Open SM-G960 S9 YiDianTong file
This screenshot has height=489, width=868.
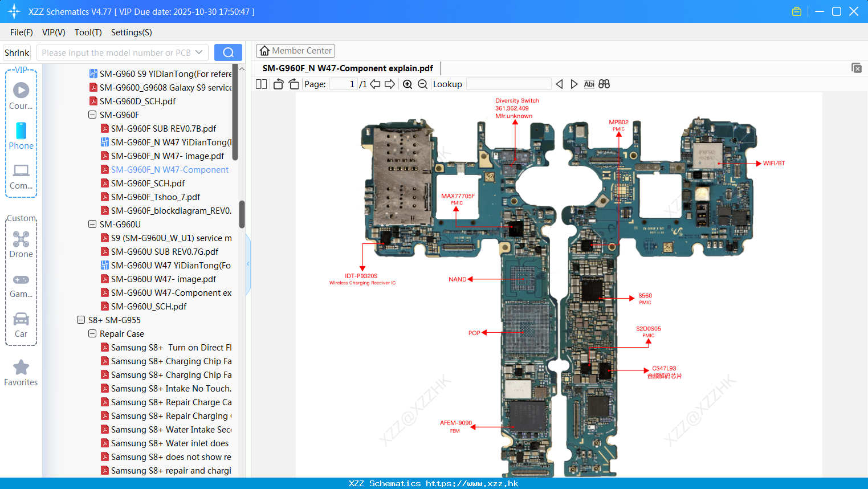[x=165, y=74]
